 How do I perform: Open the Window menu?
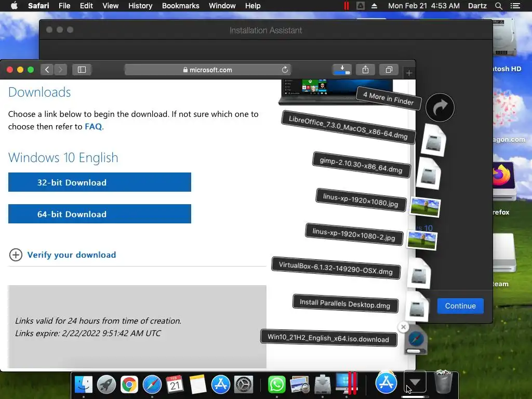pos(222,6)
